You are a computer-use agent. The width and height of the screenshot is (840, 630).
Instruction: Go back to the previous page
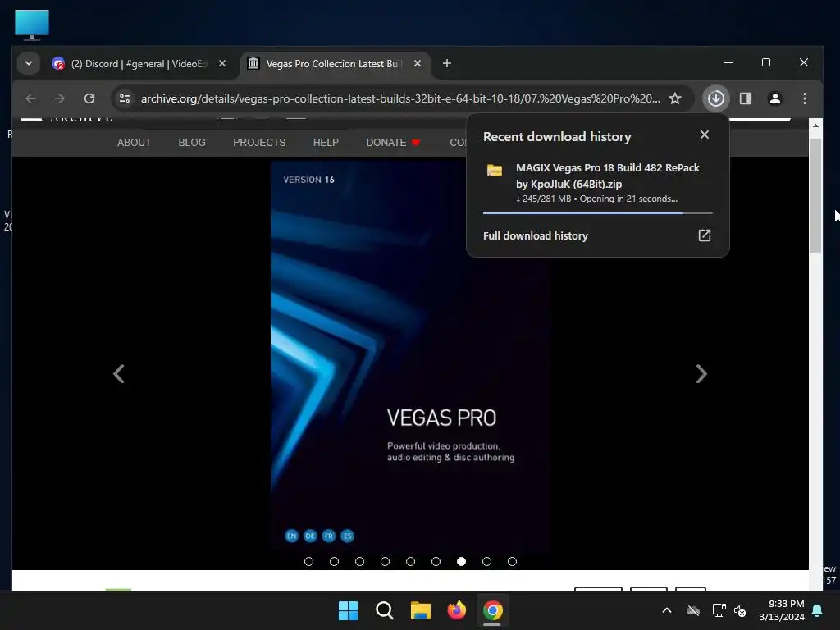pos(30,98)
